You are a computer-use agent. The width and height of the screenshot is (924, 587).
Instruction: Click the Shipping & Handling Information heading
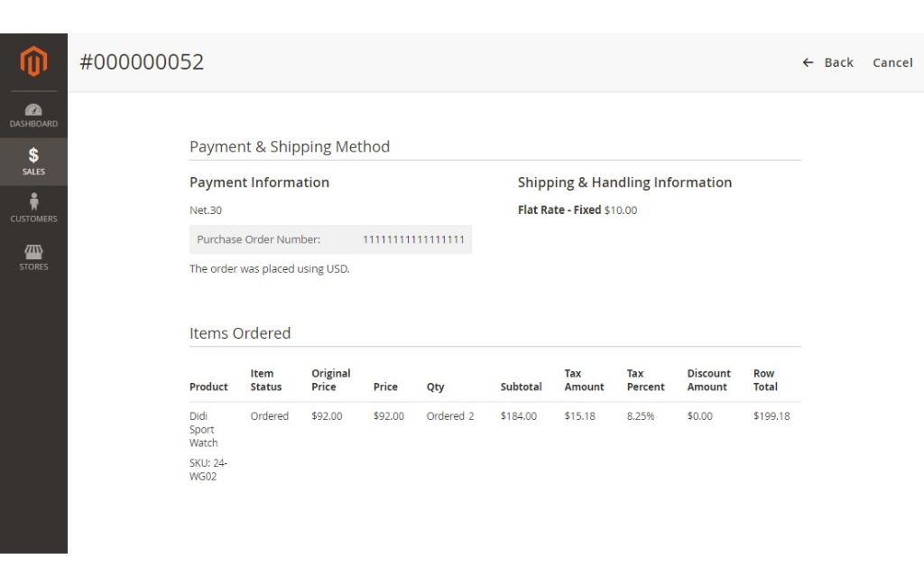624,182
